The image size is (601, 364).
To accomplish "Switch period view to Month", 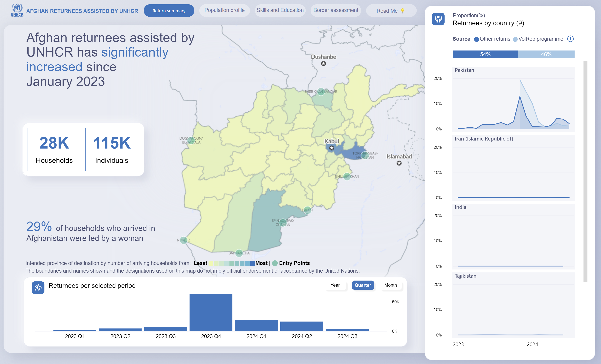I will click(390, 285).
